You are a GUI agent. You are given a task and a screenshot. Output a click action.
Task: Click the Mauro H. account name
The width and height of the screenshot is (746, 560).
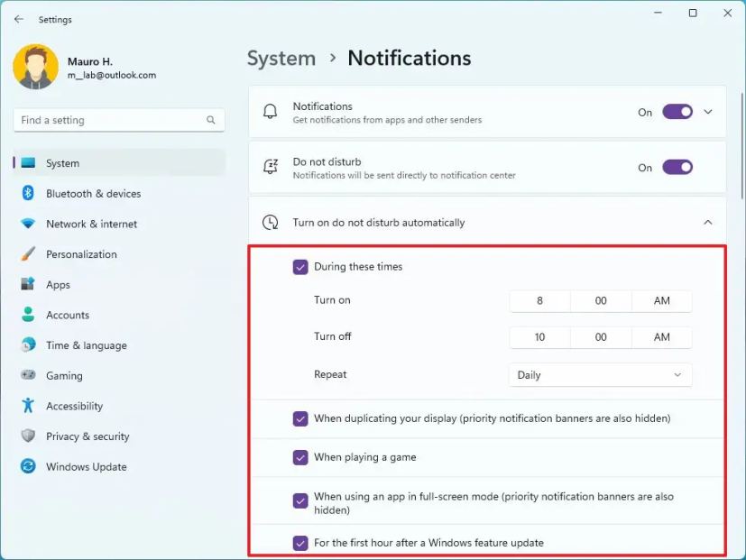90,61
